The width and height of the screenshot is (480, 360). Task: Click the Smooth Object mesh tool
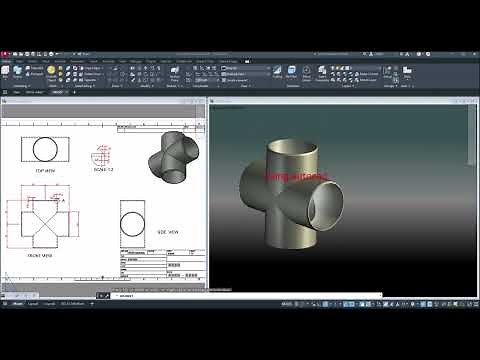click(51, 73)
